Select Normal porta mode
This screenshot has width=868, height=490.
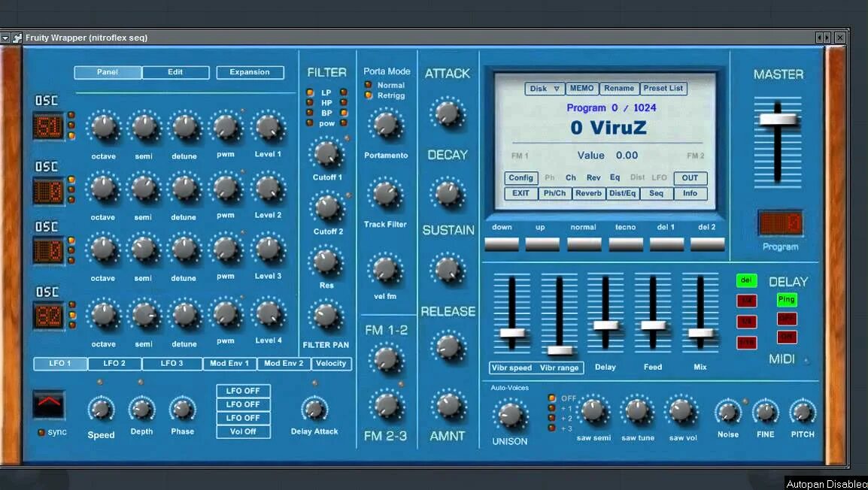click(368, 85)
